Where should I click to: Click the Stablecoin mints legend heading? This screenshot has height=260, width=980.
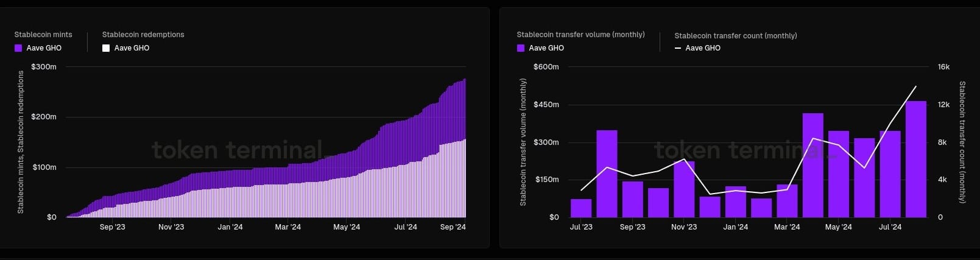click(x=43, y=35)
